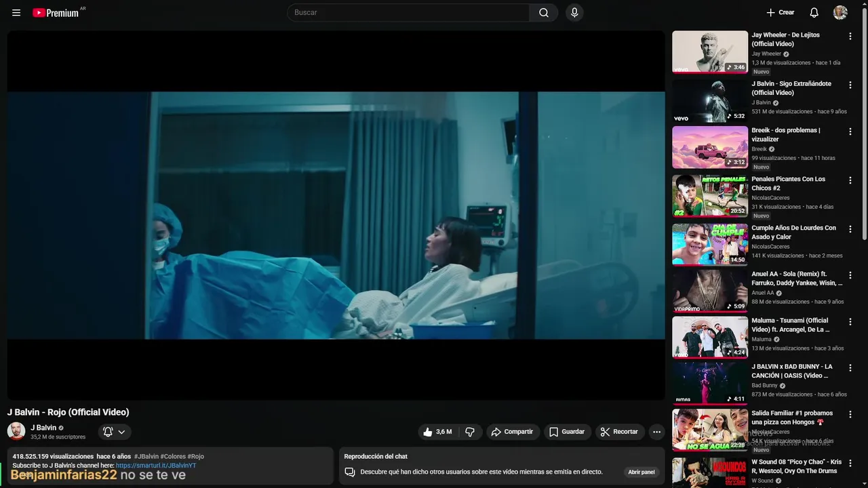
Task: Focus the Buscar search field
Action: (x=409, y=13)
